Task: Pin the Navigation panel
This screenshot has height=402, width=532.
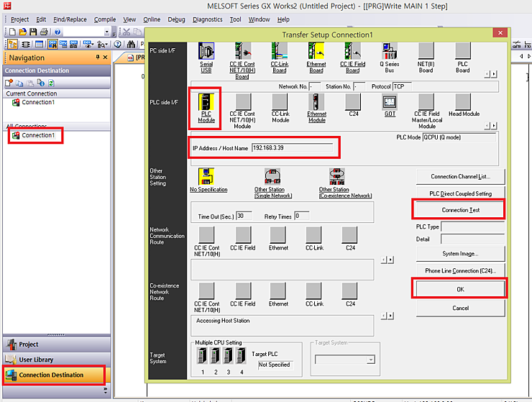Action: pyautogui.click(x=98, y=57)
